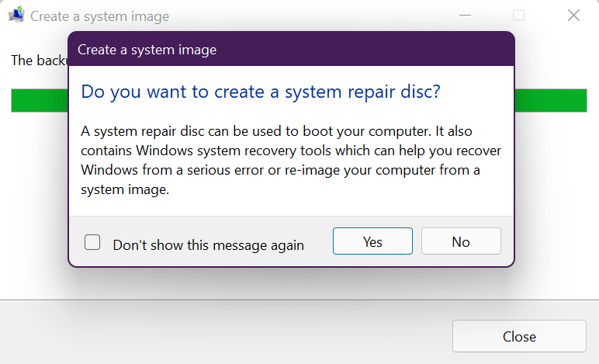Click the dialog title 'Create a system image'
The width and height of the screenshot is (599, 364).
[147, 50]
